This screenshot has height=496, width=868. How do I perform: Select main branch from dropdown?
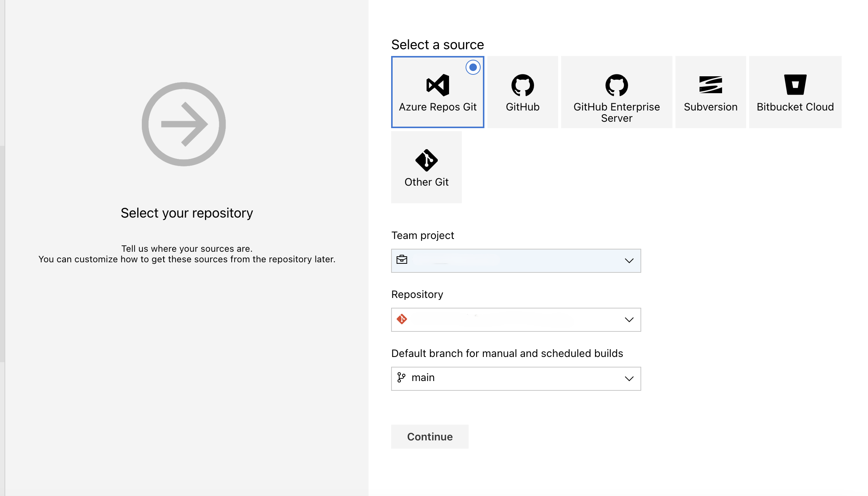[x=515, y=378]
